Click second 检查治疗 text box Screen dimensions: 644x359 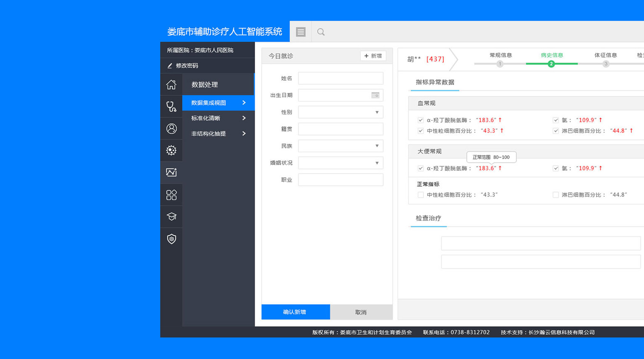541,262
